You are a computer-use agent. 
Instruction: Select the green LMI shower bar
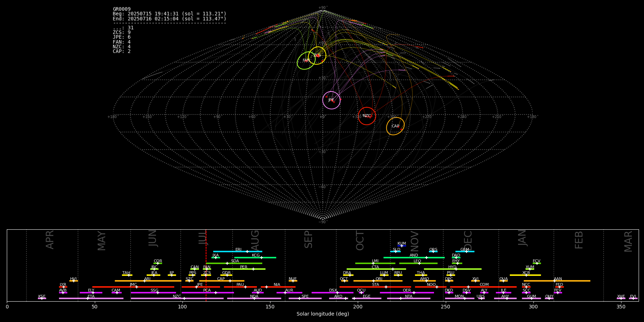(375, 263)
